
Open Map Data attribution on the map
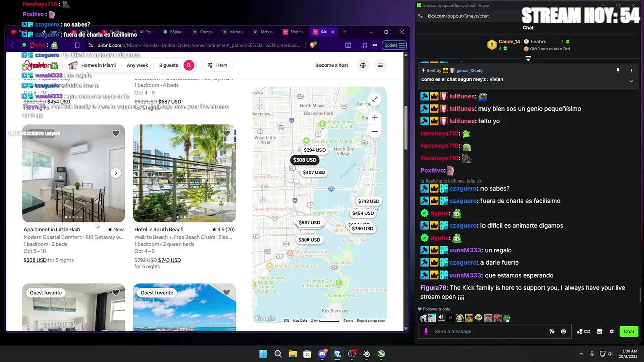coord(300,321)
